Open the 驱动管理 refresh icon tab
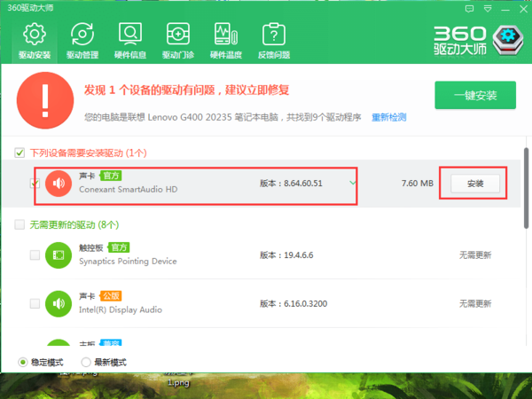532x399 pixels. [x=82, y=41]
